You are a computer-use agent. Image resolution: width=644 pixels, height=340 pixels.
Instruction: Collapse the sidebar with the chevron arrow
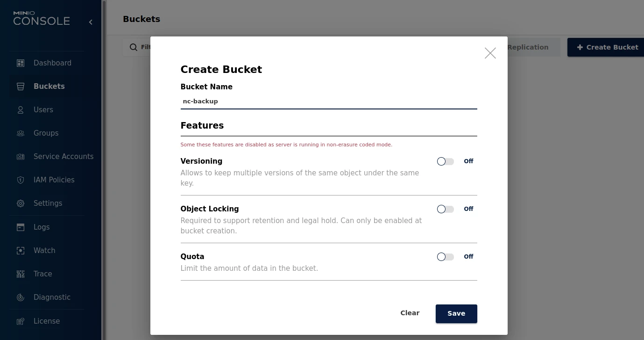pyautogui.click(x=91, y=22)
